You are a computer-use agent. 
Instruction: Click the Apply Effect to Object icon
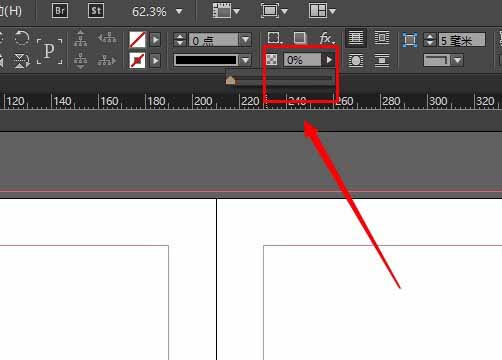coord(274,38)
